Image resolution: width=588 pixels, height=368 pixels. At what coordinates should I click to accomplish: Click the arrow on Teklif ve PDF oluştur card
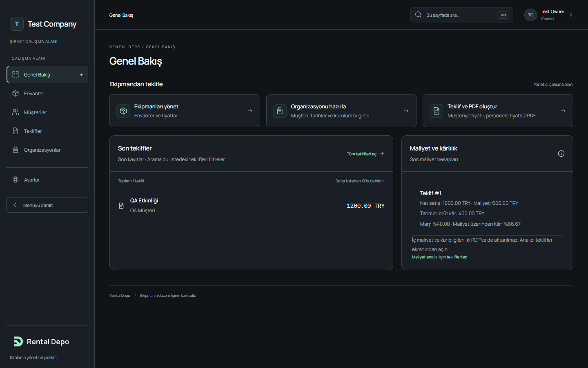tap(563, 111)
